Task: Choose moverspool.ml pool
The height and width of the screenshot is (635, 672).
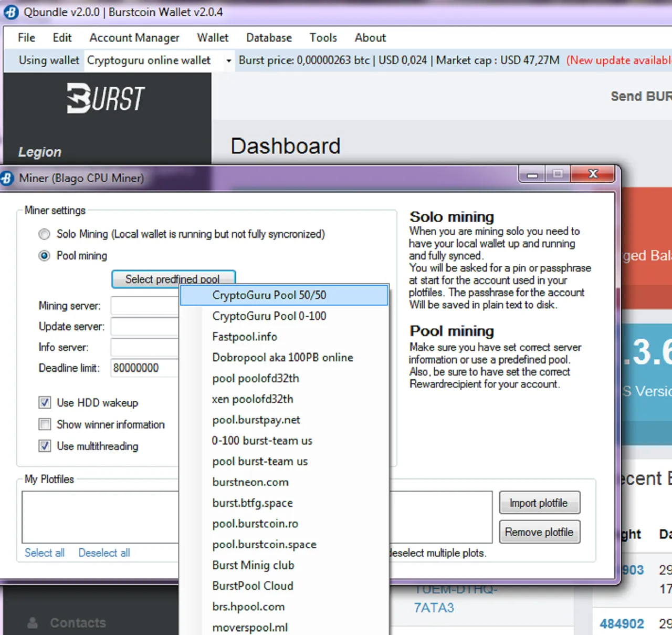Action: (x=284, y=627)
